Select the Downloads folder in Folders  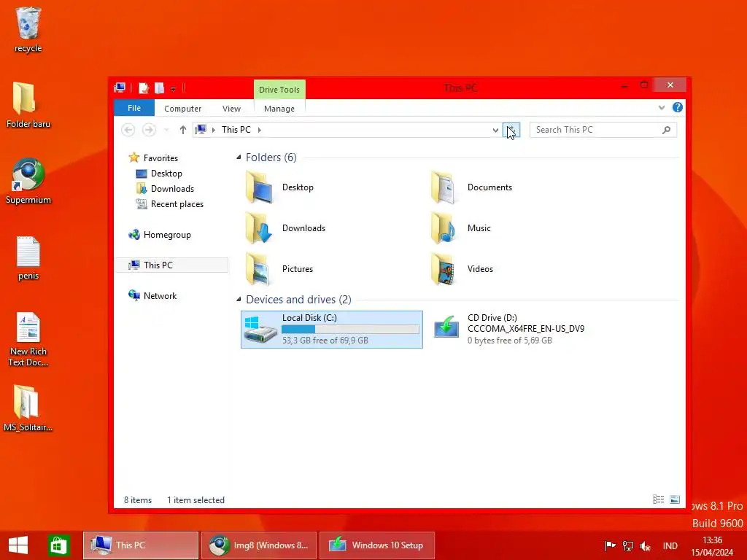(286, 228)
